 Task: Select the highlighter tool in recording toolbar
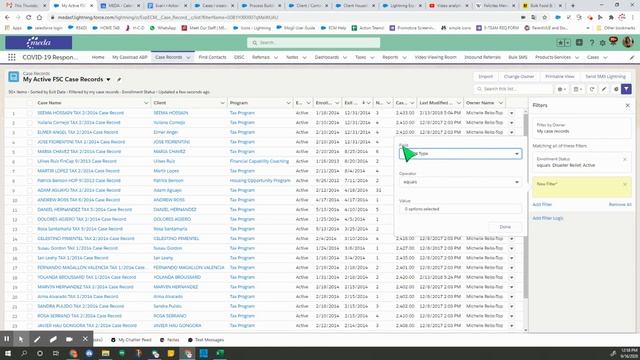point(53,339)
